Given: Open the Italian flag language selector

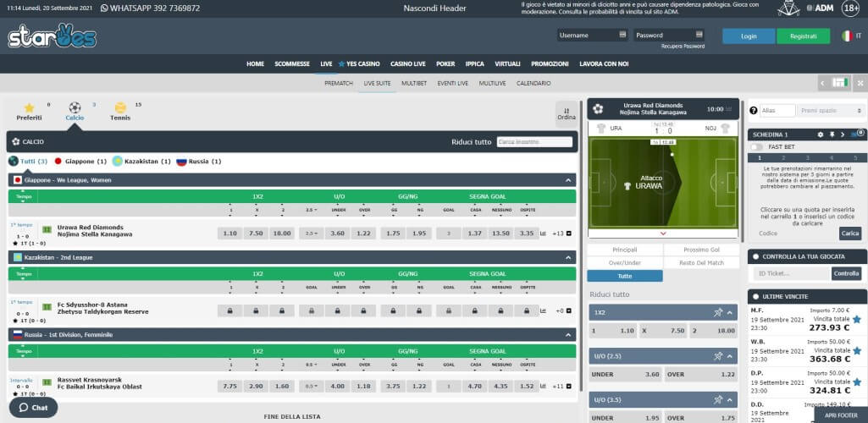Looking at the screenshot, I should (x=847, y=36).
